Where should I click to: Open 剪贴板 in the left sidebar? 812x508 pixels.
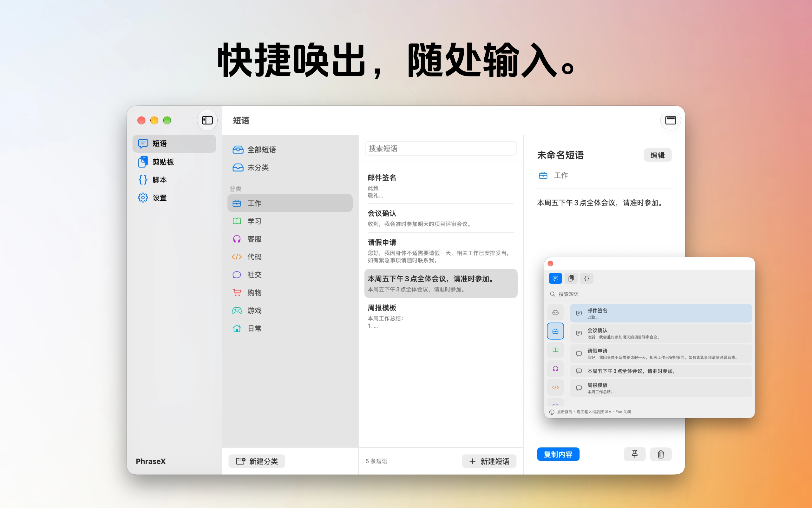pyautogui.click(x=174, y=162)
